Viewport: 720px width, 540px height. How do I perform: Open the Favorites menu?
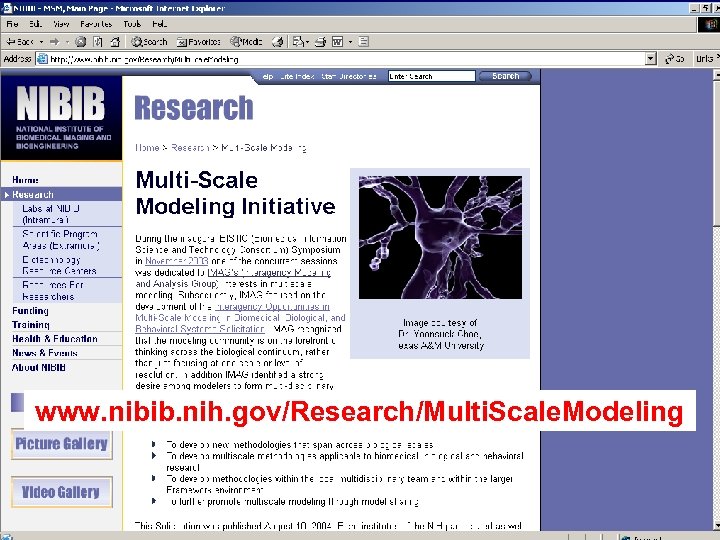pos(96,24)
